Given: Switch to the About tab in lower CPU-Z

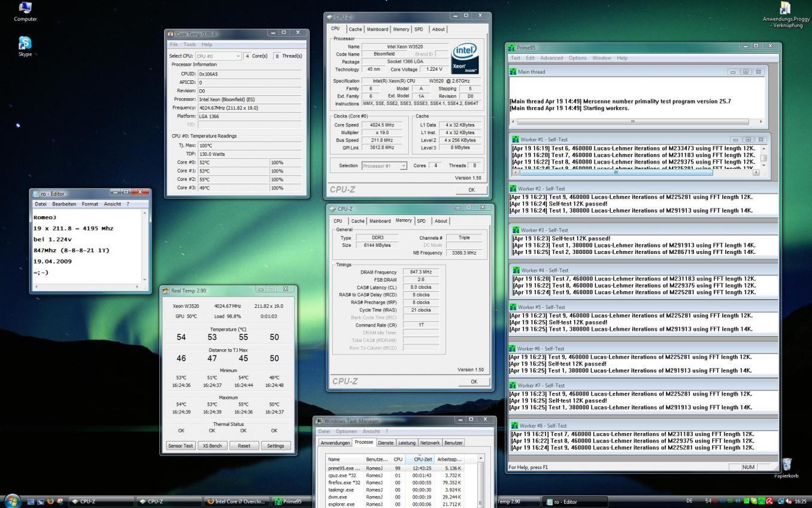Looking at the screenshot, I should tap(441, 221).
